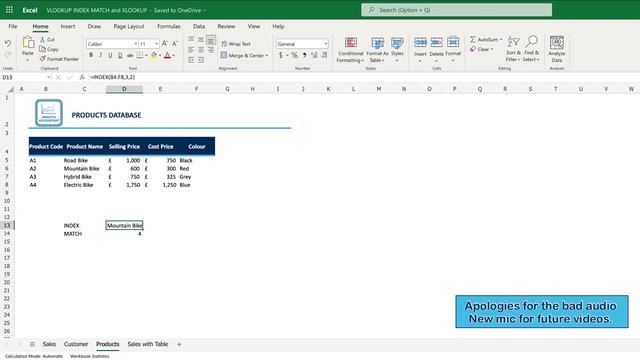Cut selection with the scissors icon
Image resolution: width=640 pixels, height=360 pixels.
tap(42, 39)
